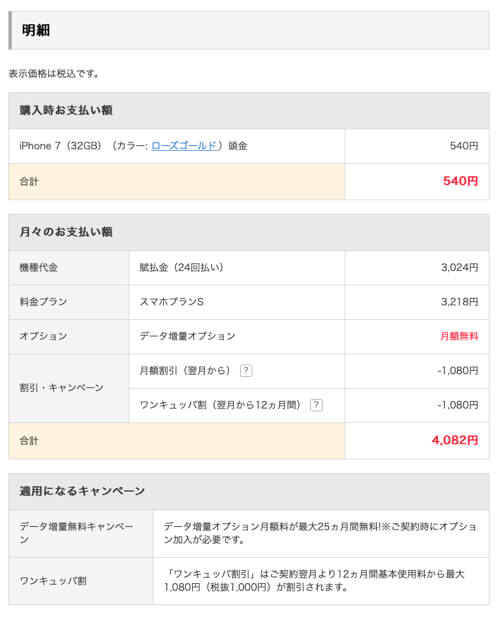
Task: Select the スマホプランS plan name
Action: coord(172,302)
